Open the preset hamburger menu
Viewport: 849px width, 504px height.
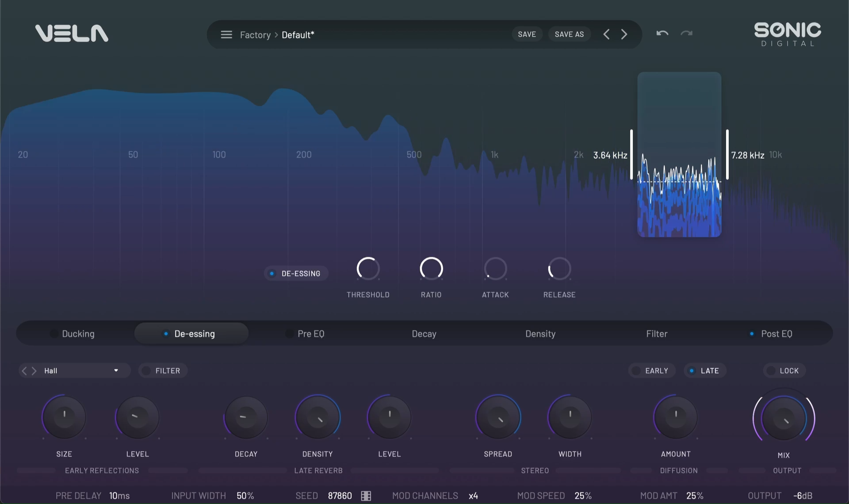(226, 34)
